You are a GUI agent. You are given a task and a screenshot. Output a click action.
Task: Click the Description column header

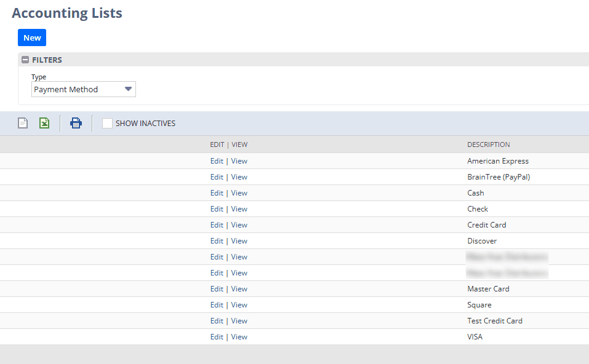click(488, 144)
